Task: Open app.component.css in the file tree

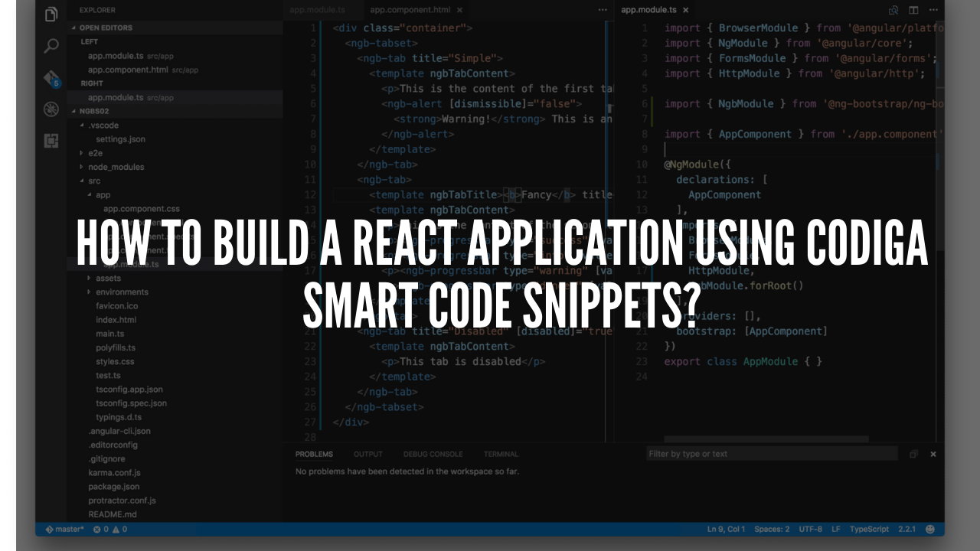Action: click(x=141, y=208)
